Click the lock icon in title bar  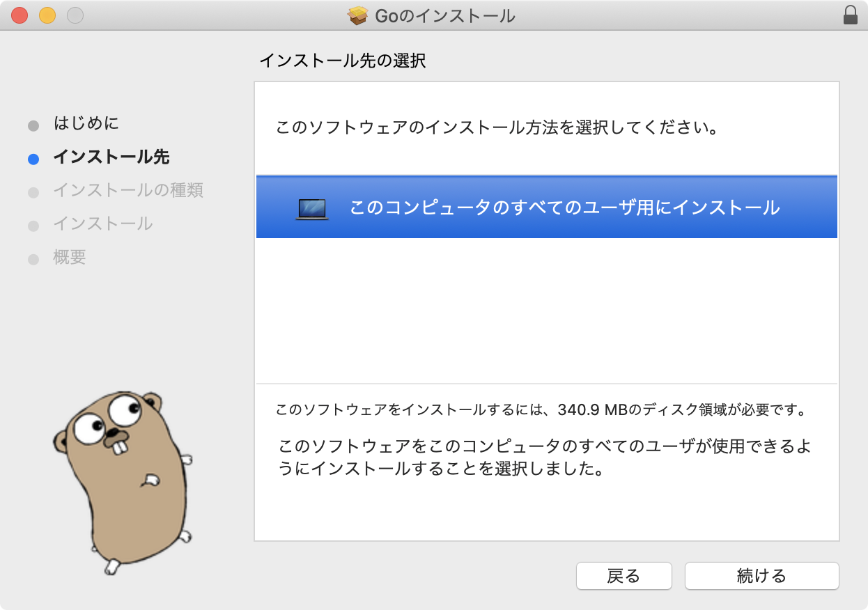point(850,15)
